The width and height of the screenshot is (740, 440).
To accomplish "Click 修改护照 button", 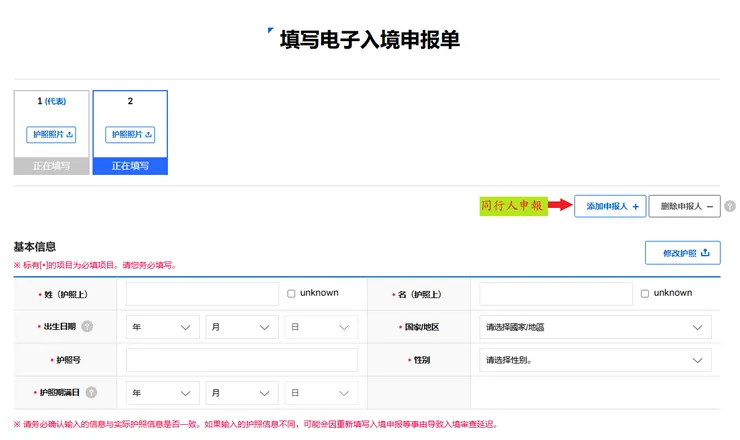I will coord(682,253).
